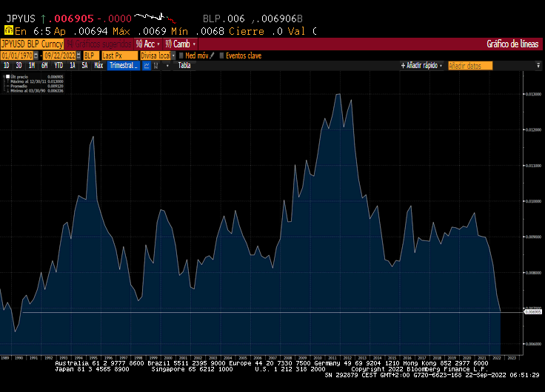Open the start date calendar picker
The height and width of the screenshot is (392, 545).
click(x=36, y=55)
